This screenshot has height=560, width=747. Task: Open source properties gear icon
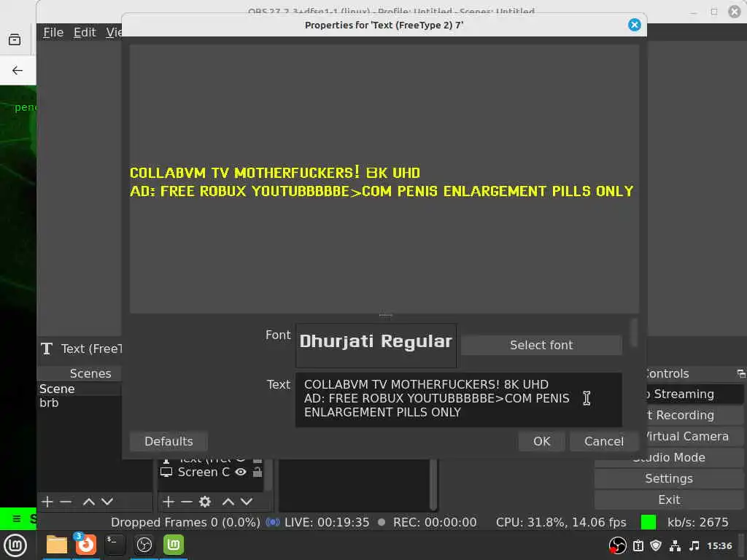[x=205, y=502]
